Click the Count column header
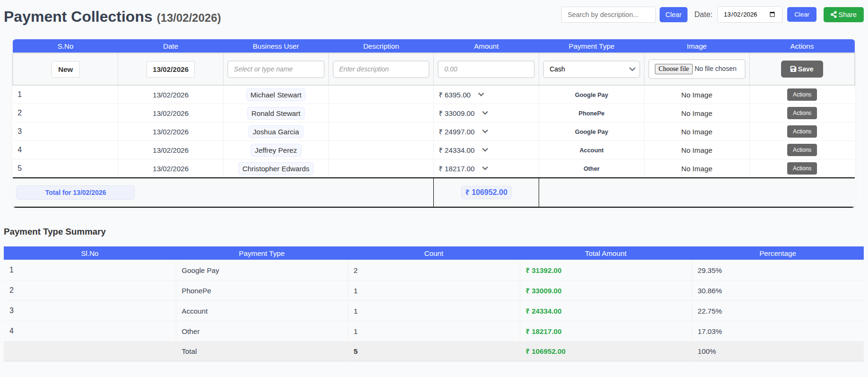 pos(434,254)
